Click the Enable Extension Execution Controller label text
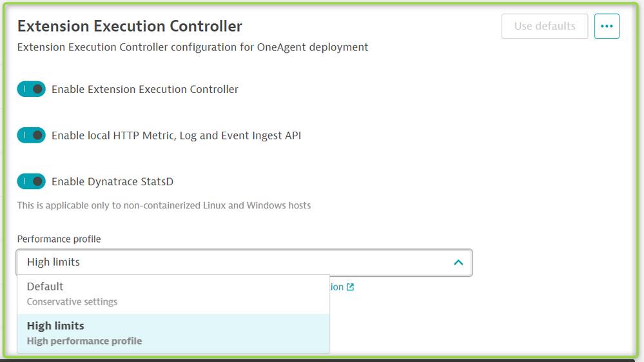Viewport: 644px width, 362px height. pos(145,90)
